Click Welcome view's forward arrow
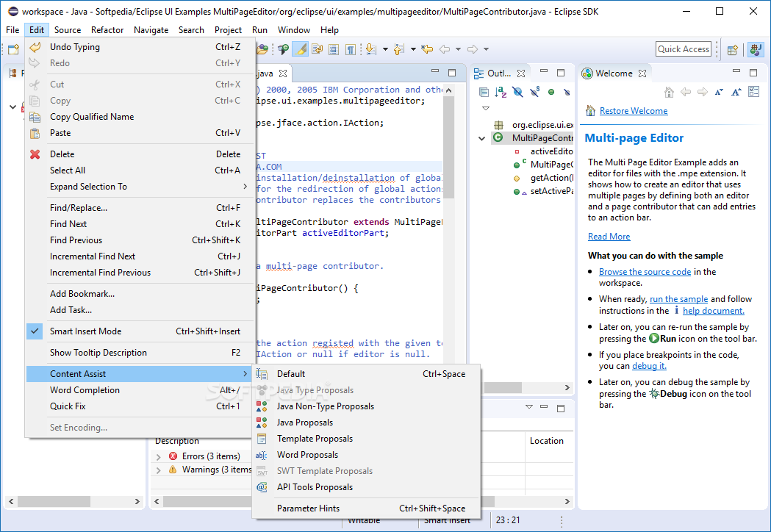The width and height of the screenshot is (771, 532). (703, 92)
